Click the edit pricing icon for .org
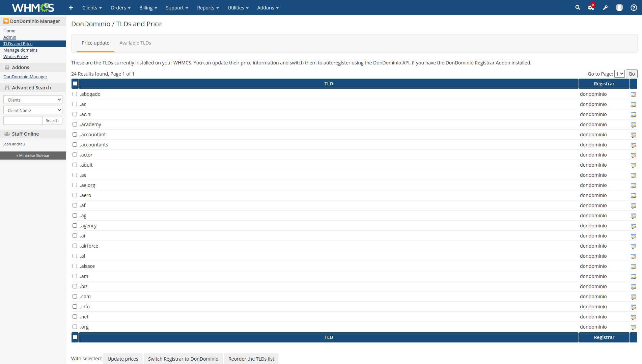This screenshot has height=364, width=642. point(633,327)
